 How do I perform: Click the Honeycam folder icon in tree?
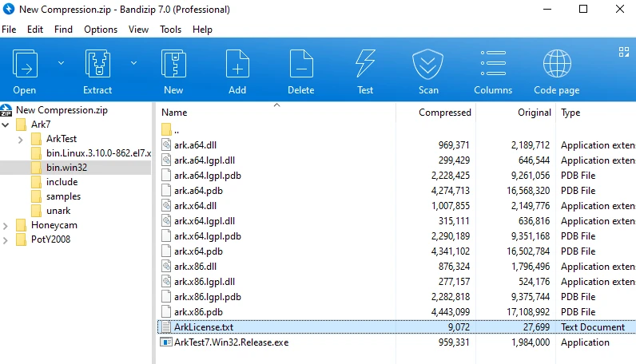pyautogui.click(x=21, y=225)
